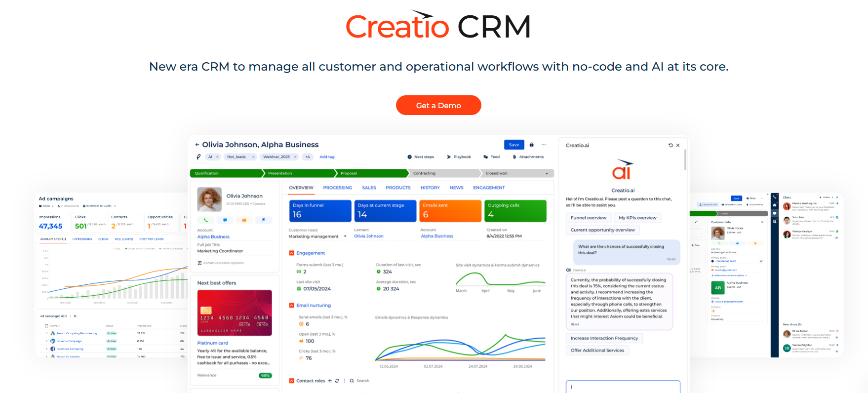The width and height of the screenshot is (868, 393).
Task: Click the blue flag icon under Olivia Johnson
Action: (x=263, y=220)
